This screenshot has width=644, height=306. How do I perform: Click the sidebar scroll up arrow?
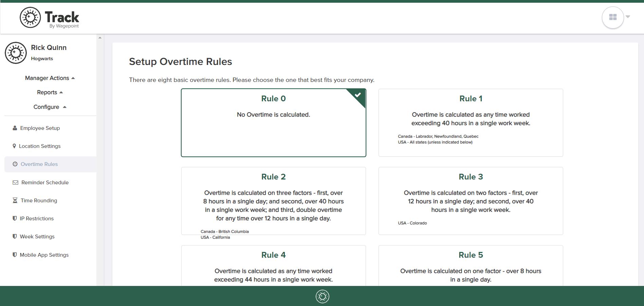[100, 37]
